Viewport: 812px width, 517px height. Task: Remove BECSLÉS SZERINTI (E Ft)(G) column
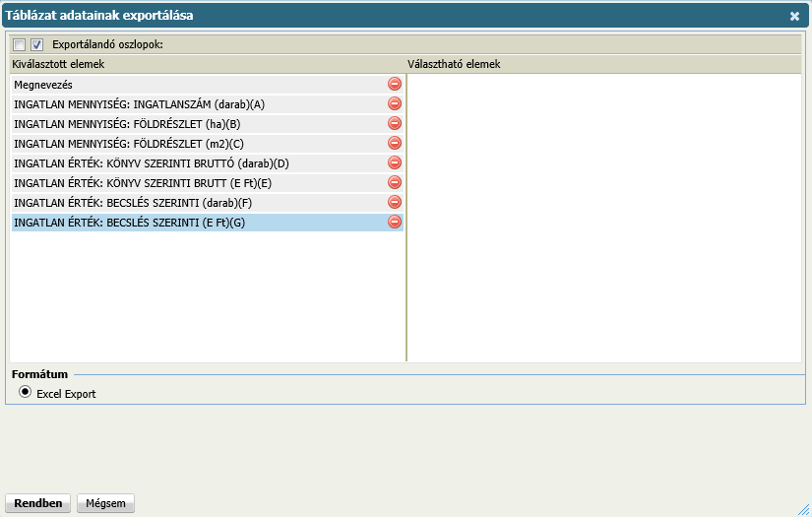point(394,222)
